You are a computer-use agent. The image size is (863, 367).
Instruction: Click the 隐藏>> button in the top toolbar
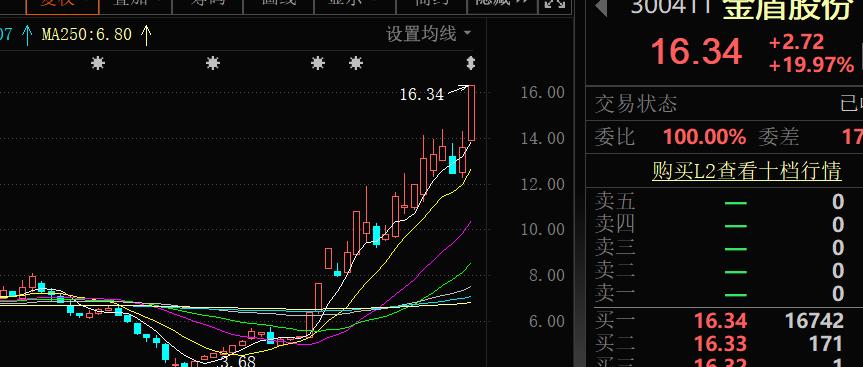(x=501, y=3)
